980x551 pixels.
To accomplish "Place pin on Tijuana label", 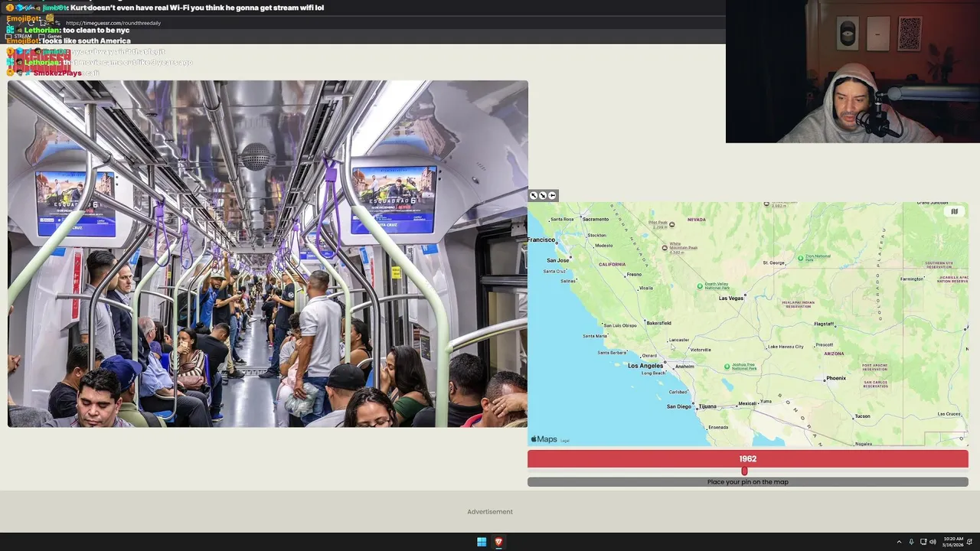I will pyautogui.click(x=707, y=406).
